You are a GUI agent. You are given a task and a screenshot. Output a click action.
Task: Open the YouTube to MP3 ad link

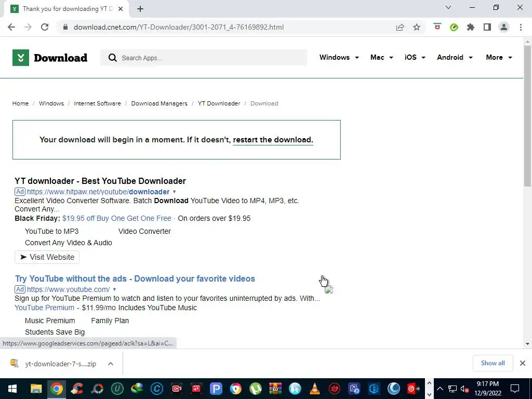pyautogui.click(x=51, y=231)
